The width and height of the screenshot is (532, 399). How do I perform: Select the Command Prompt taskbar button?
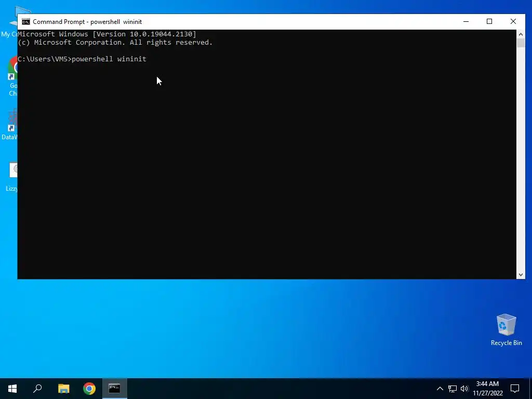coord(114,389)
